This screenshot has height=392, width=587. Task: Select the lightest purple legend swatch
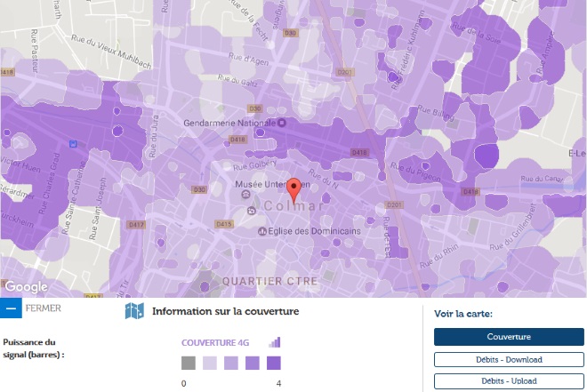(x=210, y=363)
